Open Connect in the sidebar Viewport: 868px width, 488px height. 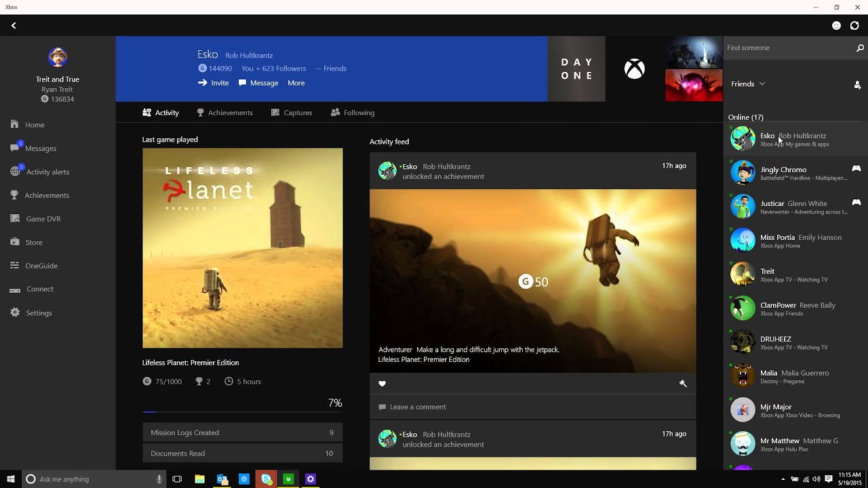32,289
